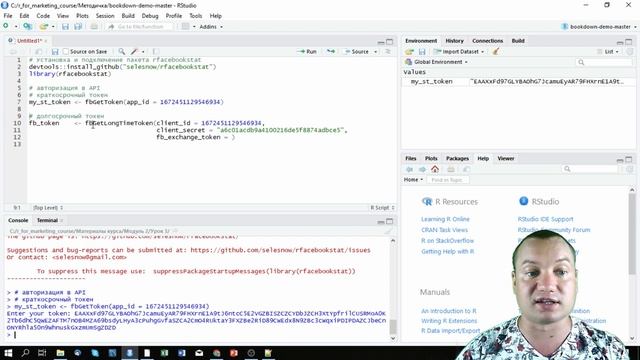Open the Code menu

[x=43, y=16]
